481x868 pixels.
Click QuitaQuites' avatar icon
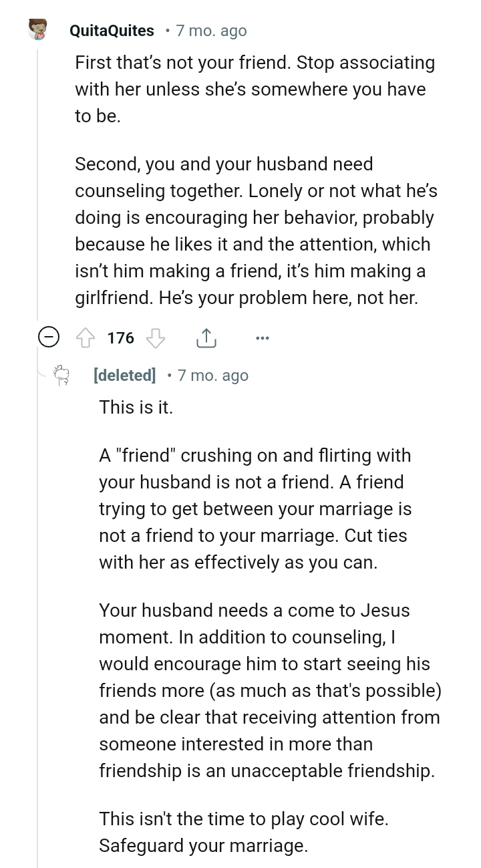[37, 29]
